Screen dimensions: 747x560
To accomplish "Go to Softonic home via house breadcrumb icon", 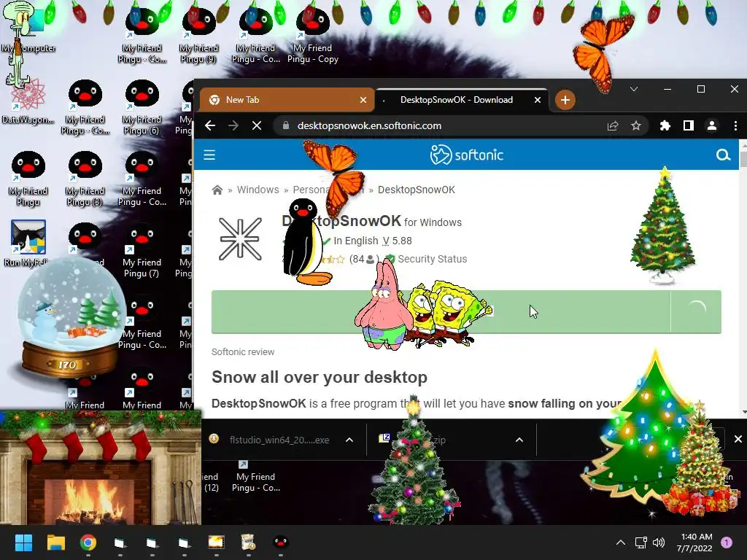I will 217,190.
